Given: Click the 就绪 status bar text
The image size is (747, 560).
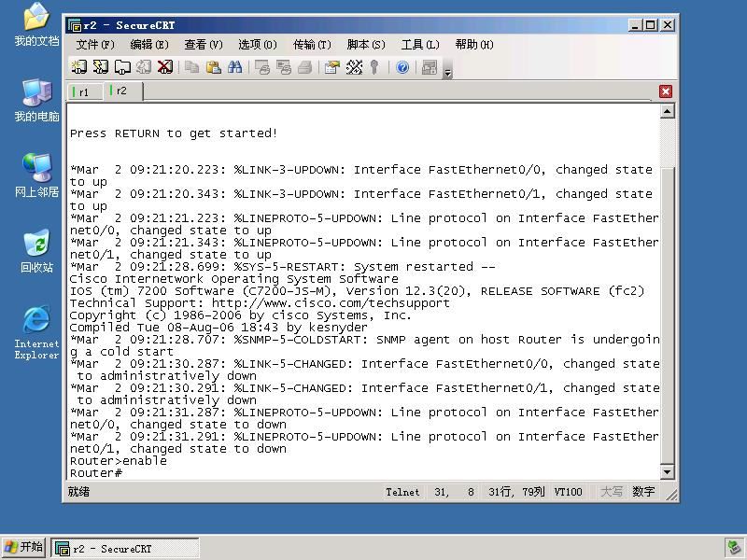Looking at the screenshot, I should [78, 492].
